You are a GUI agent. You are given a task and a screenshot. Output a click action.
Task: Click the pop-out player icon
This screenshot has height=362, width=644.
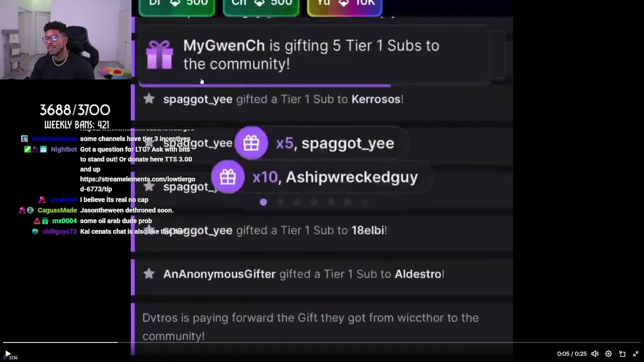point(622,354)
